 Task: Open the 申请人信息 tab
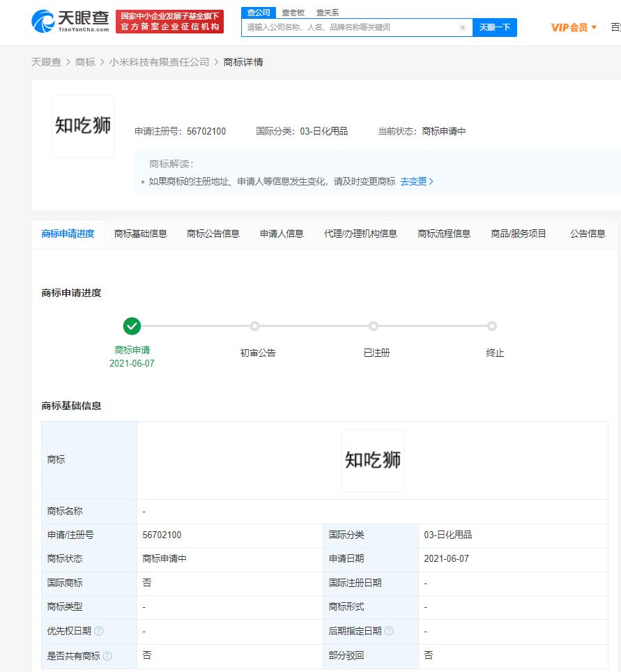tap(282, 234)
